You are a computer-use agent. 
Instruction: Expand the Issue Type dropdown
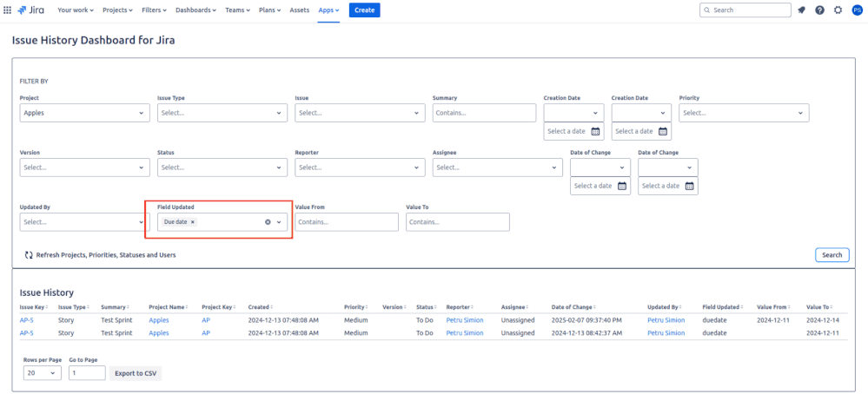click(x=222, y=113)
